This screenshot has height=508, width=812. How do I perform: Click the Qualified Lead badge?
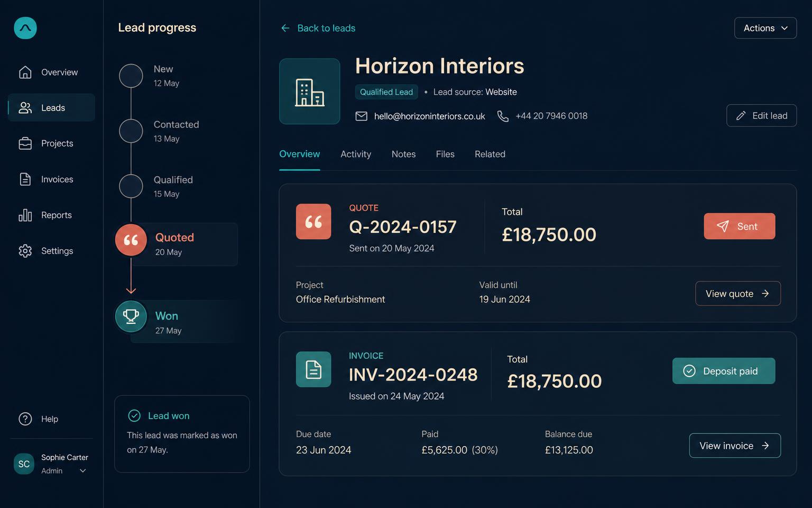tap(386, 92)
